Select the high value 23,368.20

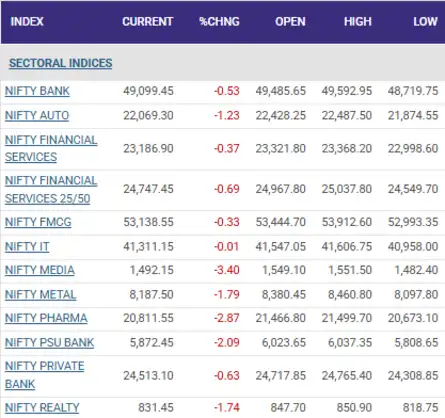(347, 148)
